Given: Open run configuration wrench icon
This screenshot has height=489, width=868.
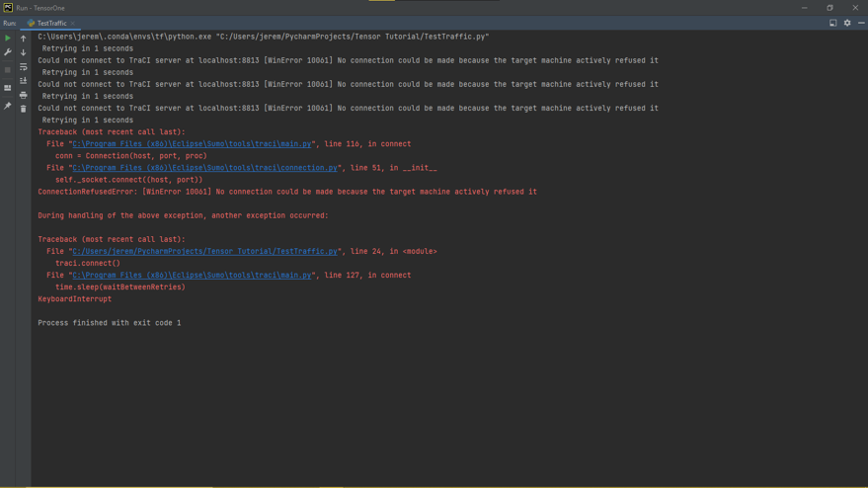Looking at the screenshot, I should (8, 52).
